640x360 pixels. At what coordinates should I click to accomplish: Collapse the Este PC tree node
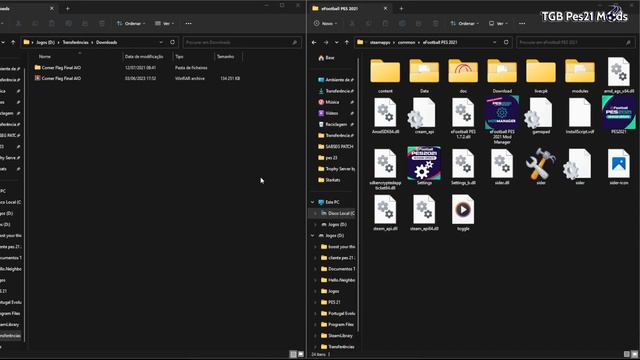tap(313, 202)
